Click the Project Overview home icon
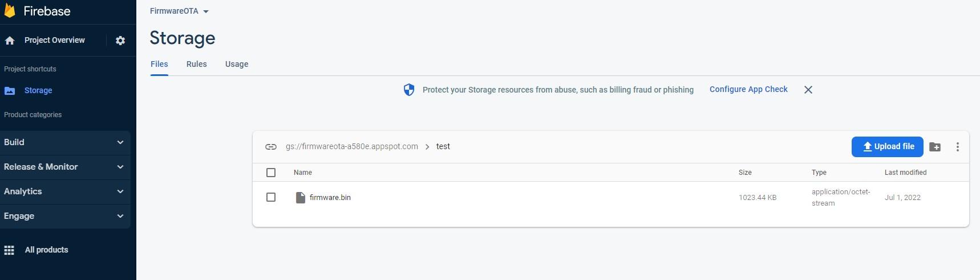980x280 pixels. (10, 41)
